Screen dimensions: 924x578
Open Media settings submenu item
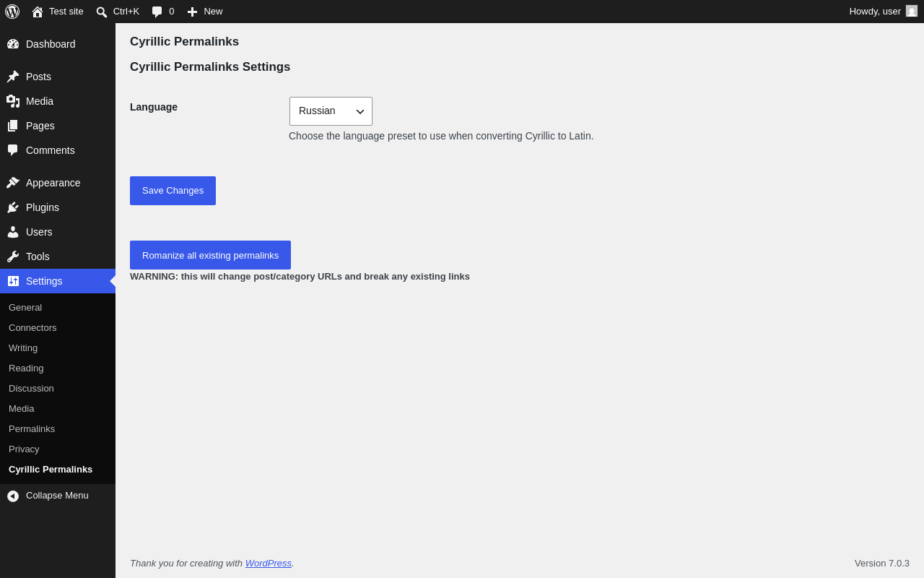(x=22, y=408)
